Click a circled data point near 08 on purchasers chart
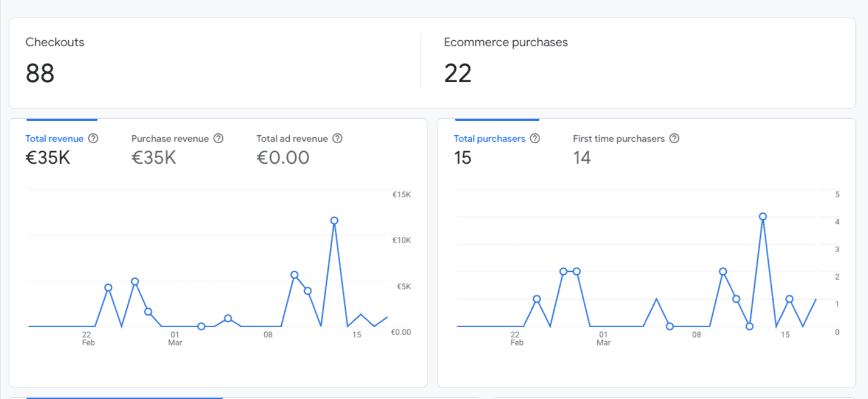Screen dimensions: 868x399 point(670,327)
